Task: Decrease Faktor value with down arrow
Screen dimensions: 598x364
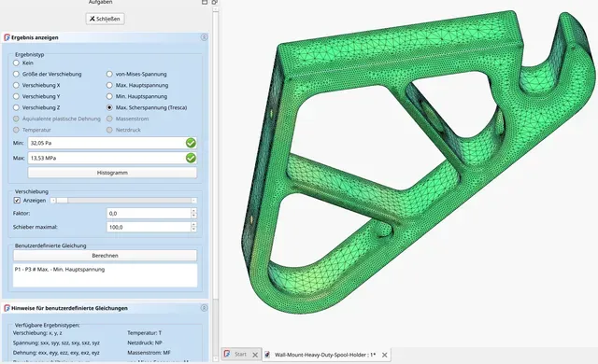Action: (x=193, y=216)
